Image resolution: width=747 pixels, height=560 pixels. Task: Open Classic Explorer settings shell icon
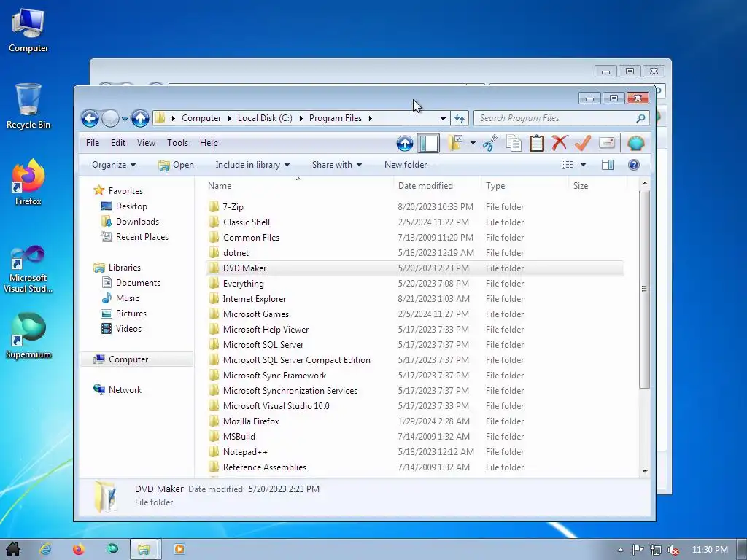[636, 143]
